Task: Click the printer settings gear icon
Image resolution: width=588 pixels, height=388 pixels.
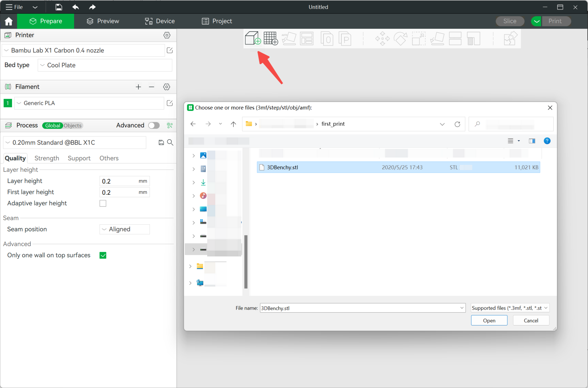Action: click(x=167, y=35)
